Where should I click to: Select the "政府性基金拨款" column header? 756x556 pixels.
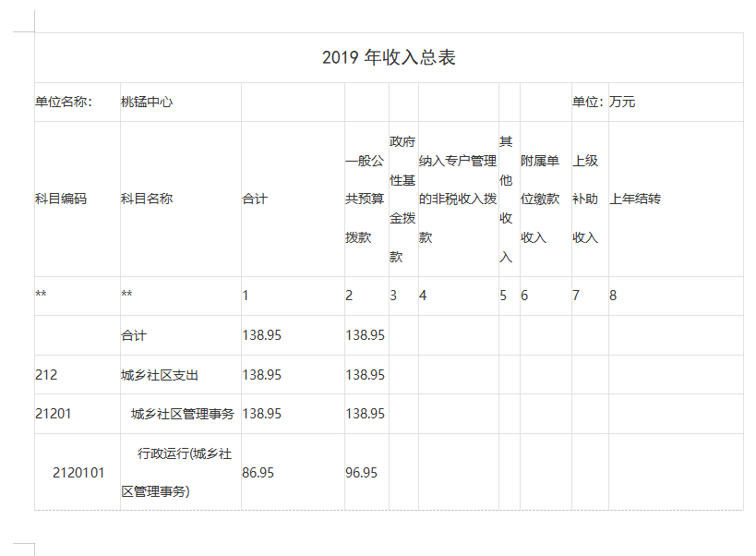coord(402,199)
